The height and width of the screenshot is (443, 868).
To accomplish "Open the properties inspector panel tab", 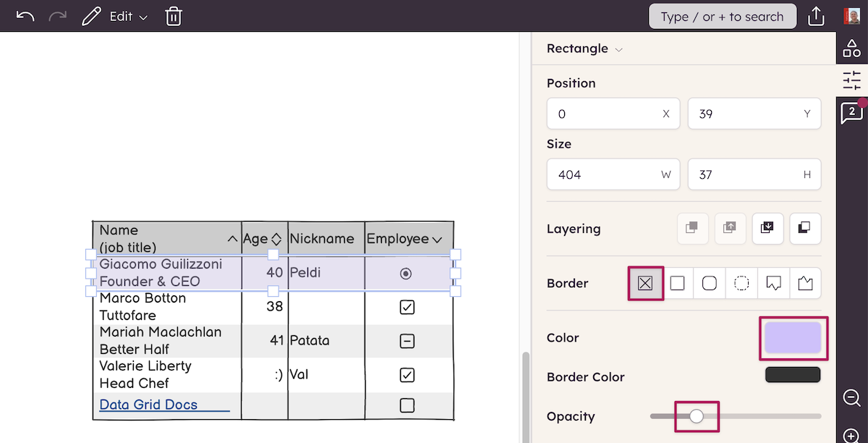I will point(851,80).
